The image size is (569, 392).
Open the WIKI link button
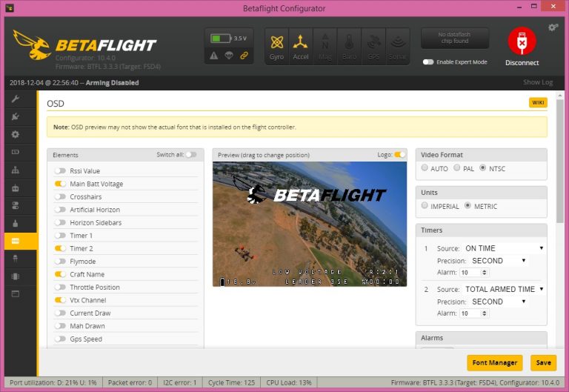(x=538, y=103)
